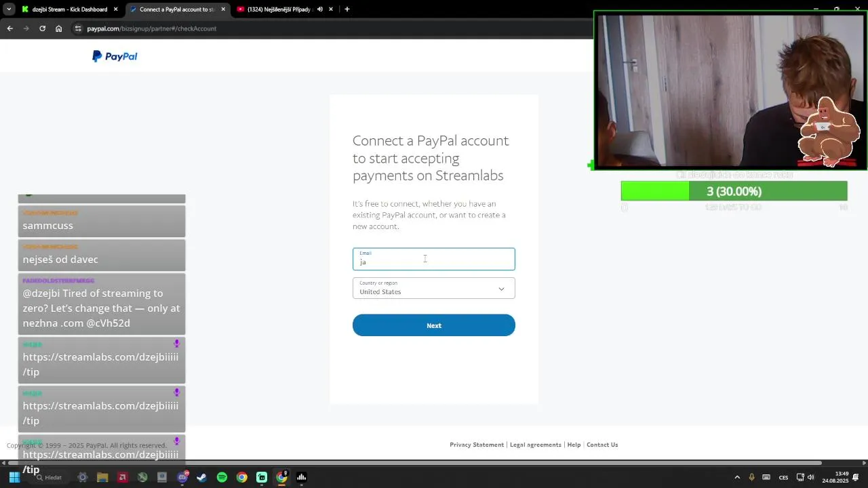Image resolution: width=868 pixels, height=488 pixels.
Task: Open the Xbox app in taskbar
Action: tap(142, 477)
